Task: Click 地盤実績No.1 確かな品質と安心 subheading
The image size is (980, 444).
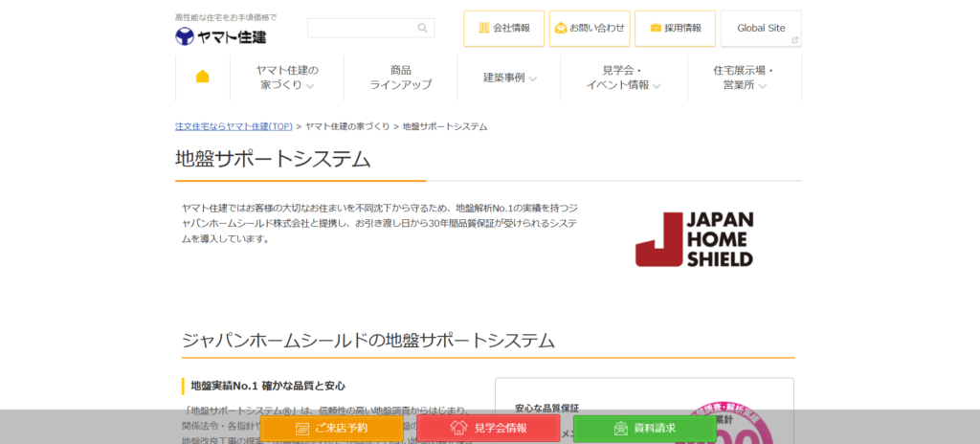Action: (x=268, y=386)
